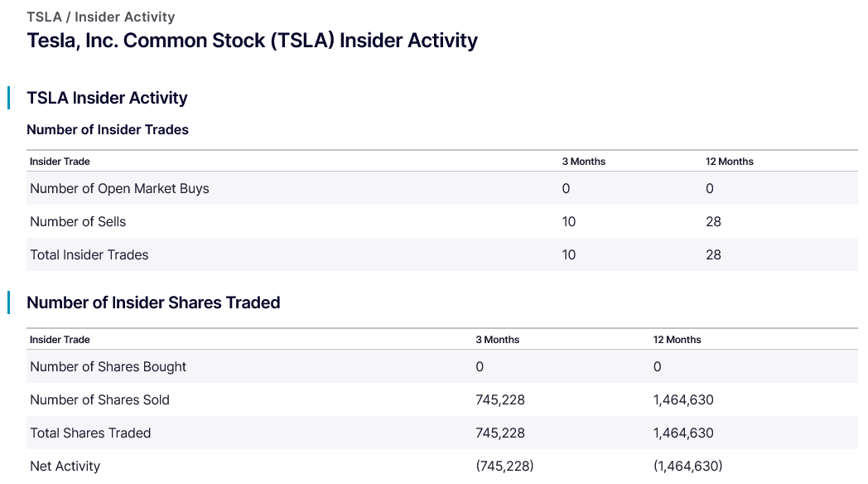Image resolution: width=868 pixels, height=484 pixels.
Task: Open the TSLA breadcrumb link
Action: point(44,17)
